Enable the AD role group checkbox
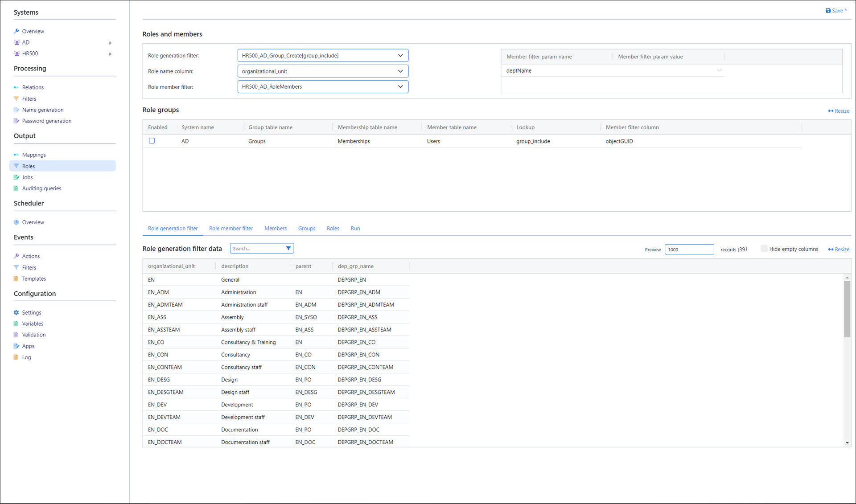856x504 pixels. 152,141
